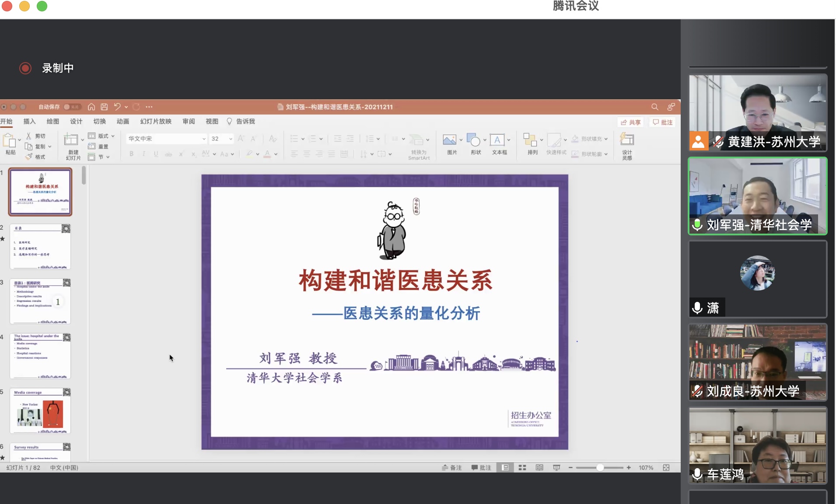Open the 插入 ribbon tab
The width and height of the screenshot is (836, 504).
[29, 121]
